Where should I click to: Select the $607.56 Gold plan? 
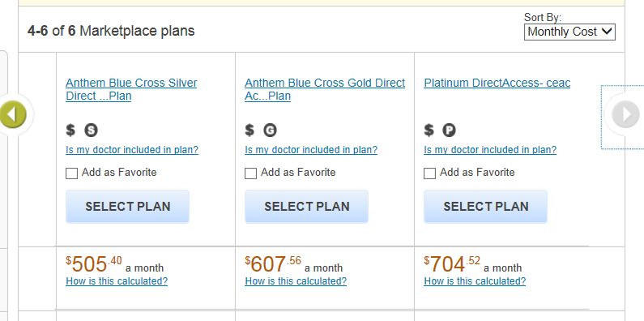[306, 207]
